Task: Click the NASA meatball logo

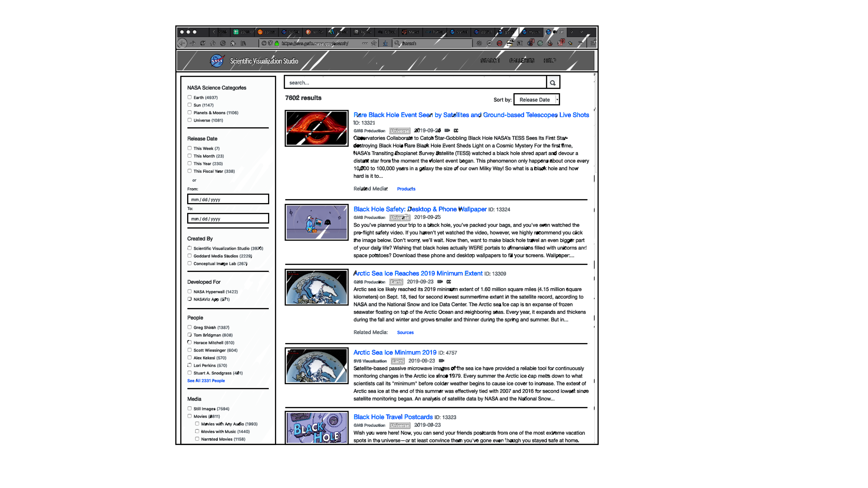Action: pos(217,61)
